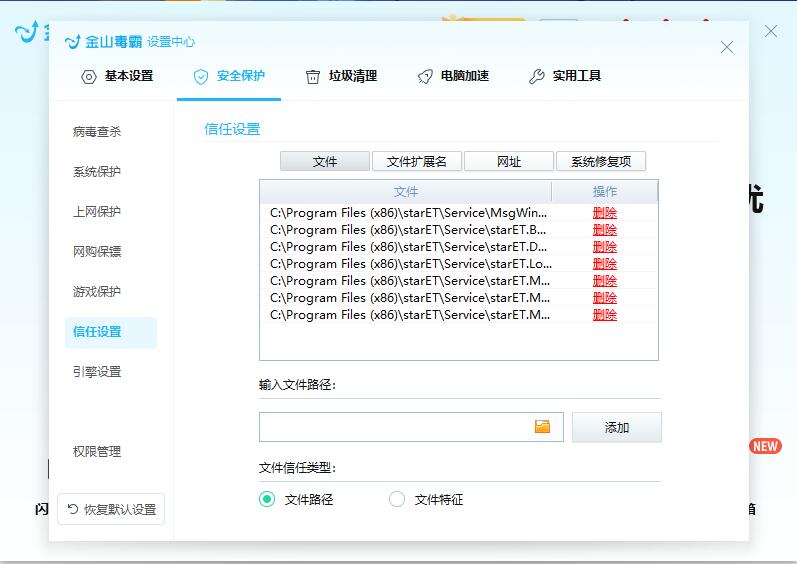Show the 系统修复项 trust list

click(601, 162)
